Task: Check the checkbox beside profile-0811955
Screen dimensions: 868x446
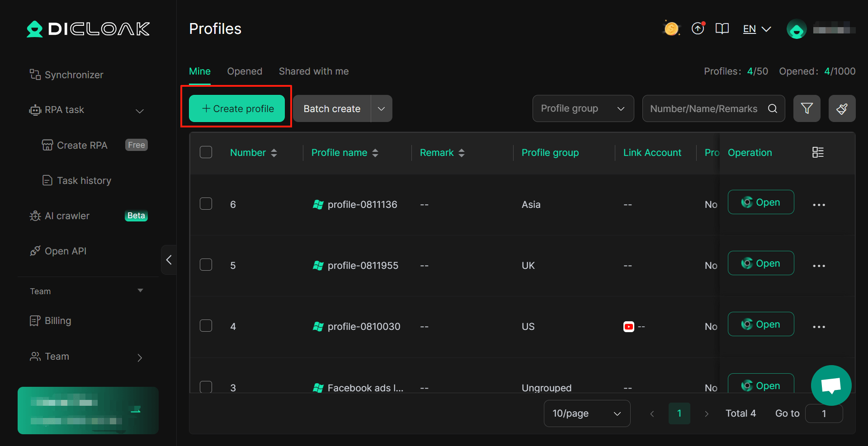Action: pos(206,265)
